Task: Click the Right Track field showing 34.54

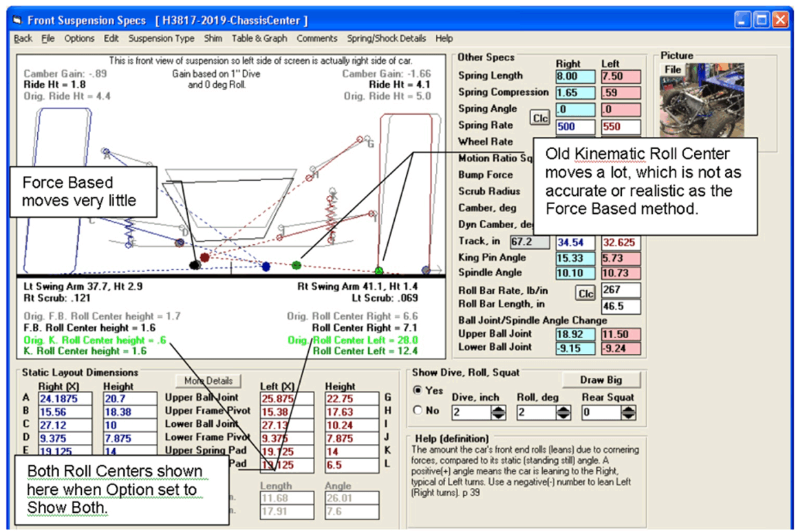Action: point(575,243)
